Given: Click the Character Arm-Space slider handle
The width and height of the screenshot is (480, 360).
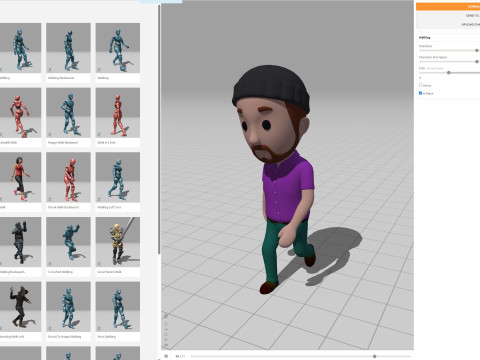Looking at the screenshot, I should coord(477,61).
